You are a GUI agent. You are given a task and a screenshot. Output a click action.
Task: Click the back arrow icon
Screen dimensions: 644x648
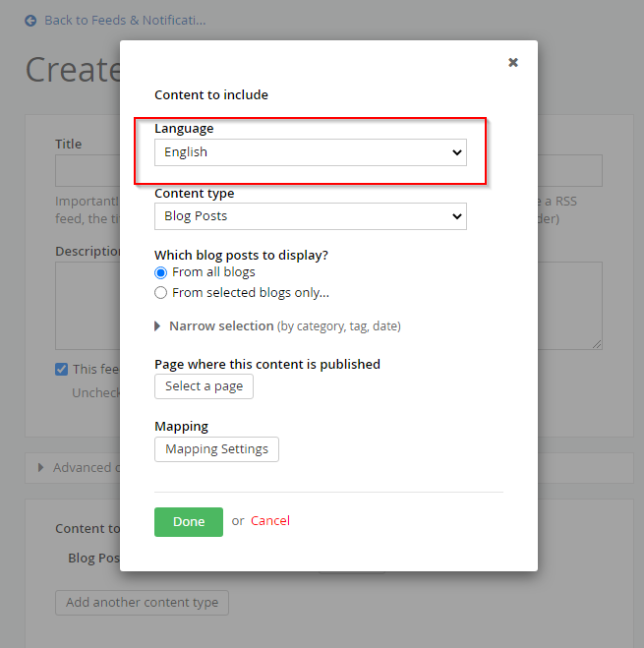(x=30, y=21)
